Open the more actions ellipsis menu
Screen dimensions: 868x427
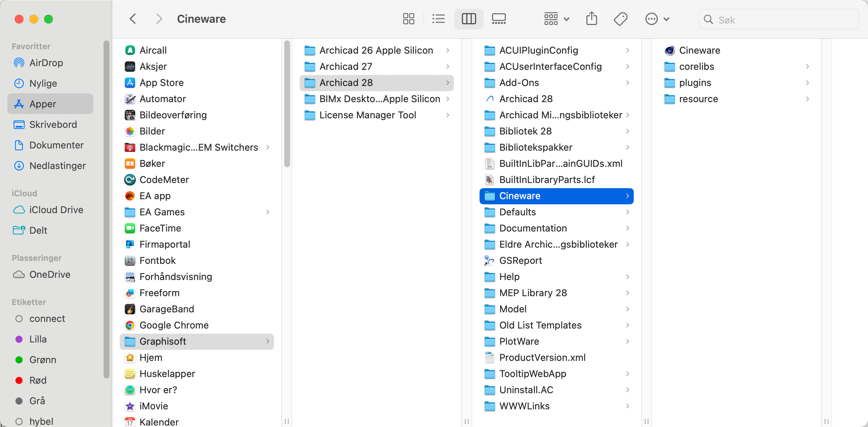(x=657, y=19)
